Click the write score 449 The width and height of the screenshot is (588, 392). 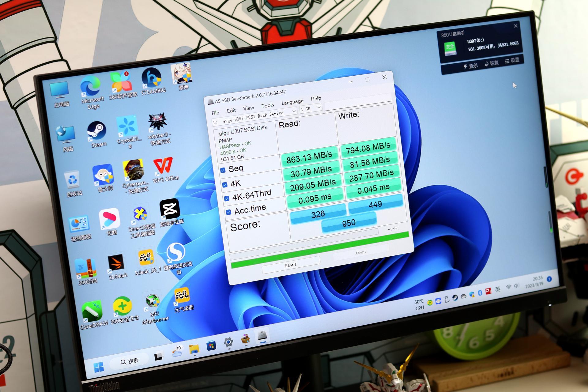(x=375, y=204)
